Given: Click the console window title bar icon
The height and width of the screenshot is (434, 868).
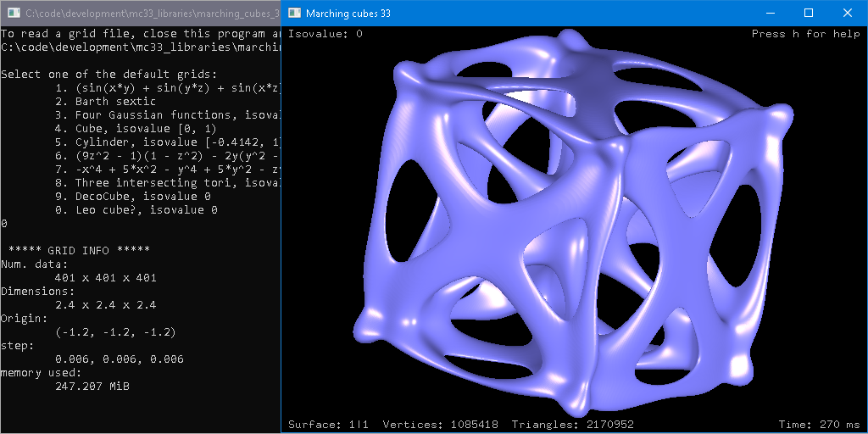Looking at the screenshot, I should point(13,13).
